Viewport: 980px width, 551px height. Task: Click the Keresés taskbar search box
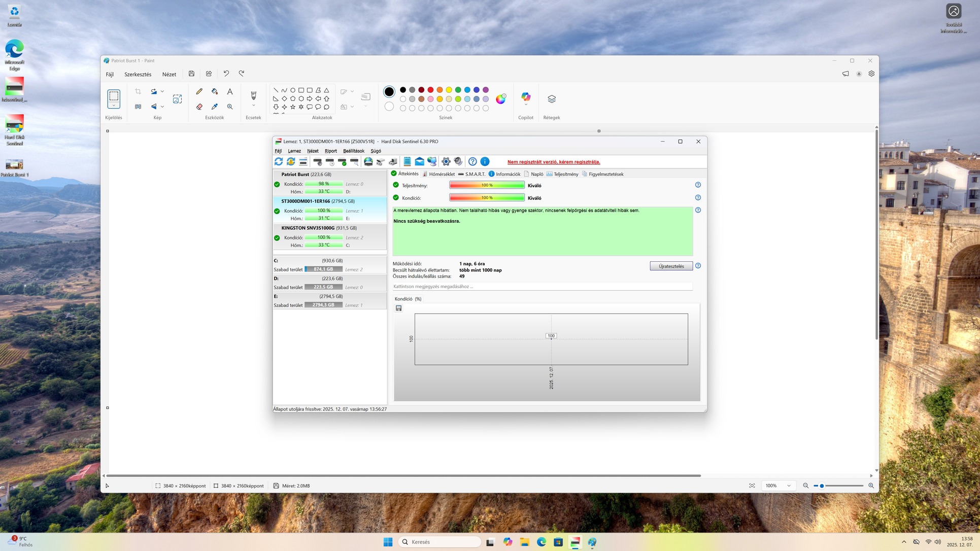440,542
